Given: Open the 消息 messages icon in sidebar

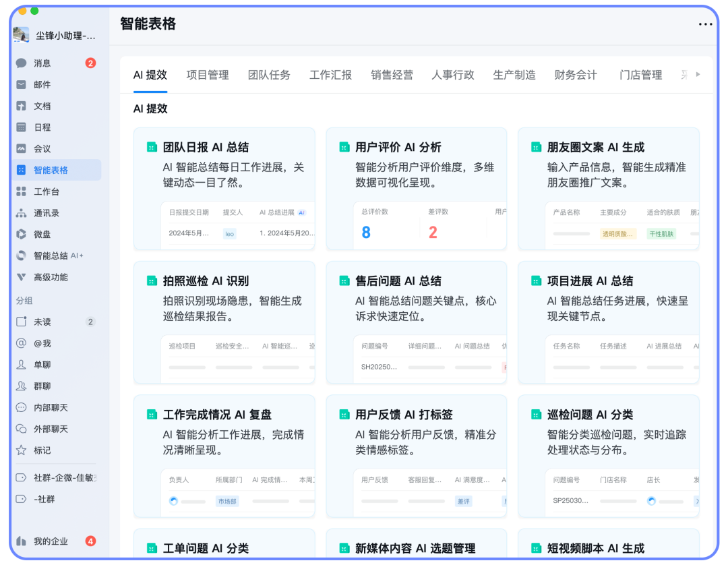Looking at the screenshot, I should (x=22, y=63).
